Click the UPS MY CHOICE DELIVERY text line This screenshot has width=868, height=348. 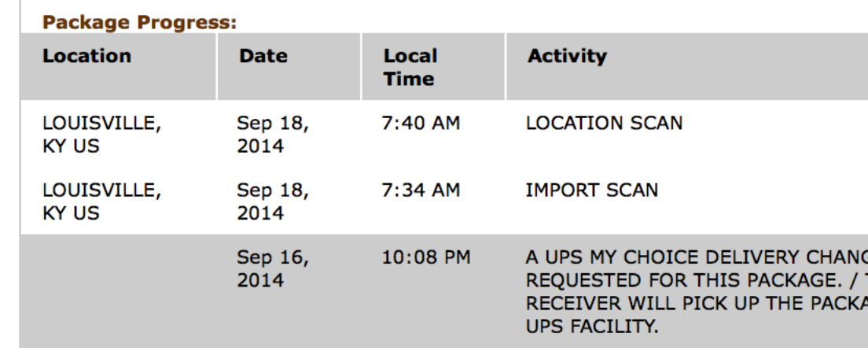pyautogui.click(x=697, y=257)
